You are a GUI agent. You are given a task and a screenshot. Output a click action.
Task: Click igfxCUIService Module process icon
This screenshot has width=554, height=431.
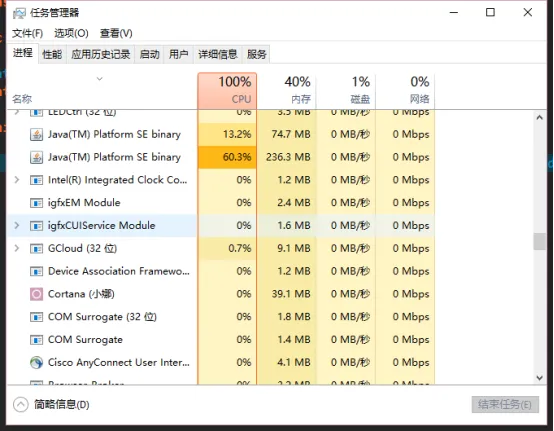click(36, 226)
